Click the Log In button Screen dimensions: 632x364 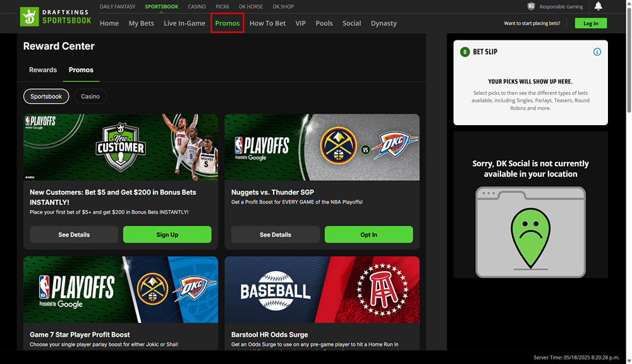click(590, 23)
